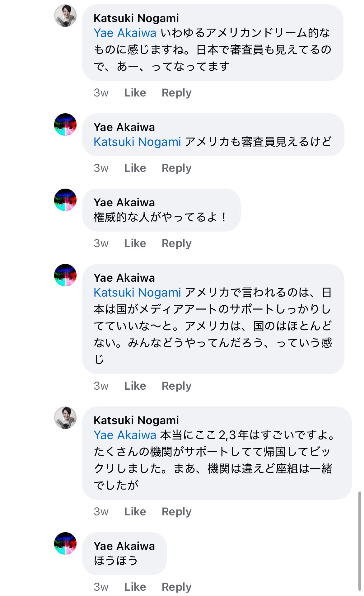Like the アメリカも審査員見えるけど comment
The height and width of the screenshot is (596, 364).
[x=135, y=168]
